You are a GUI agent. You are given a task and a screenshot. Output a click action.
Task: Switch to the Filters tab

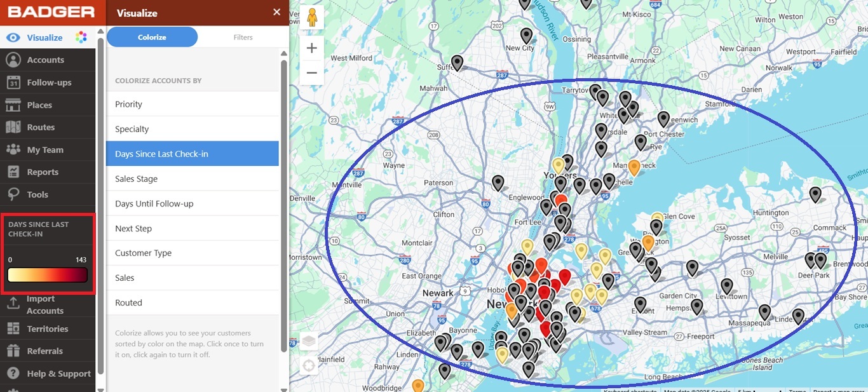tap(243, 37)
